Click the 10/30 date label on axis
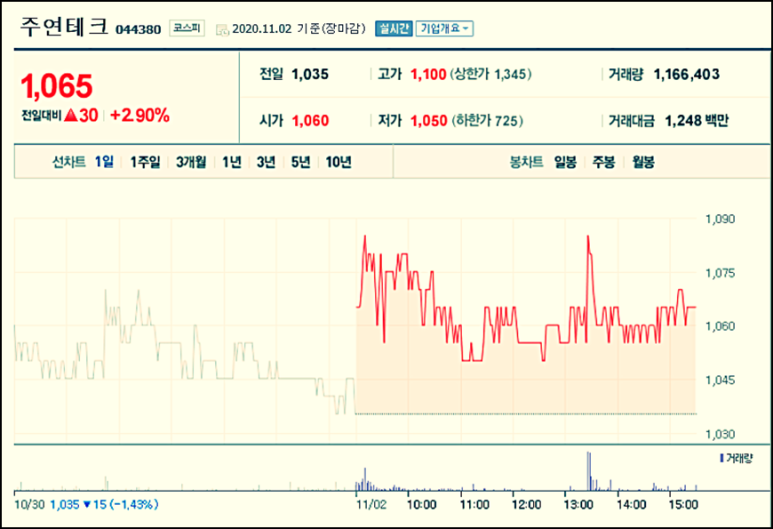The image size is (773, 529). [29, 504]
